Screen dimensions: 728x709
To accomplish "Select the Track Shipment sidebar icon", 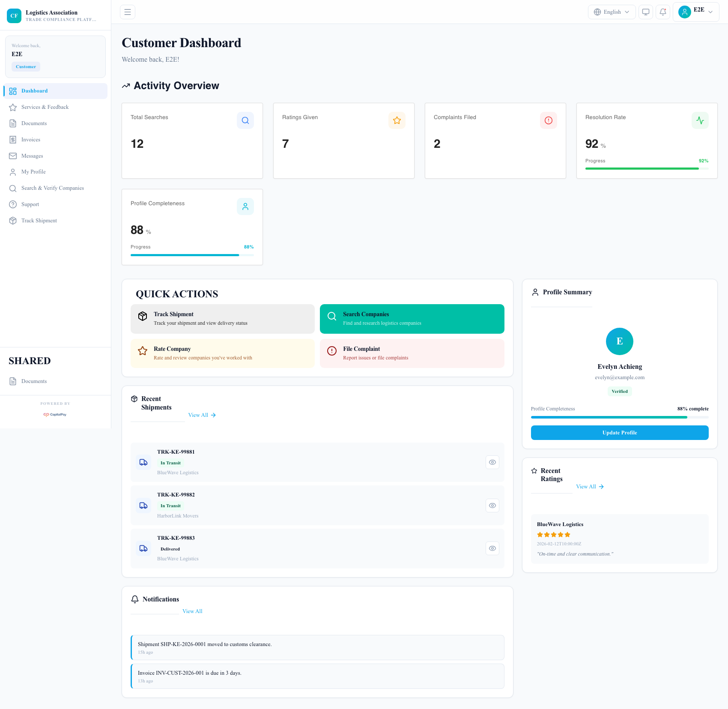I will pyautogui.click(x=12, y=220).
